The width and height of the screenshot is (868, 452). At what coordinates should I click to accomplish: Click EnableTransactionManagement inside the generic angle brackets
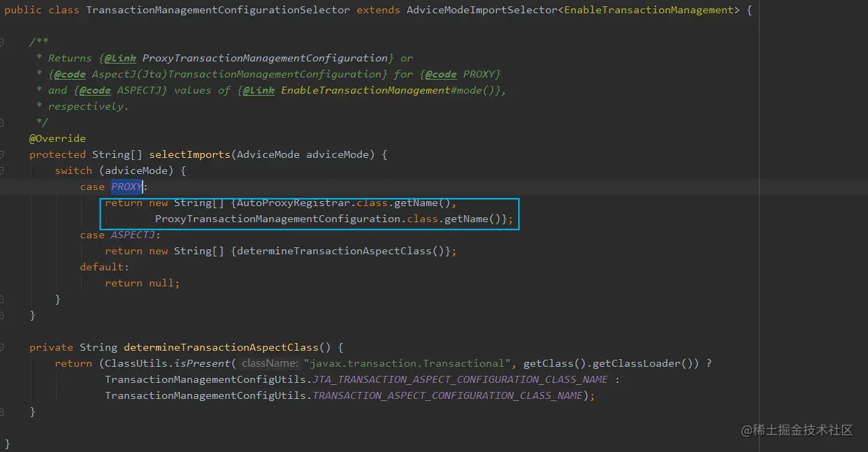649,10
